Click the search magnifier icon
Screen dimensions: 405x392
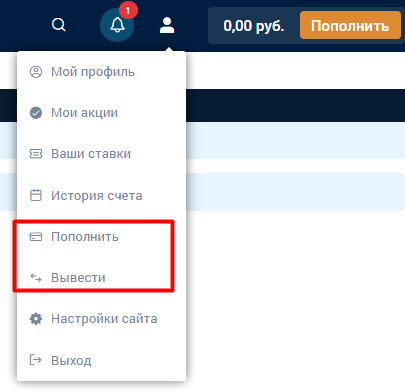(59, 25)
